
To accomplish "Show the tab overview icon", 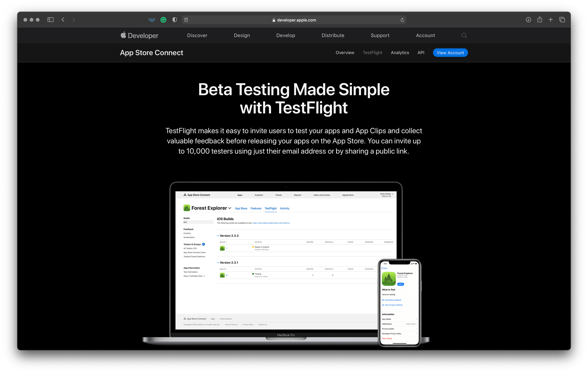I will point(562,20).
